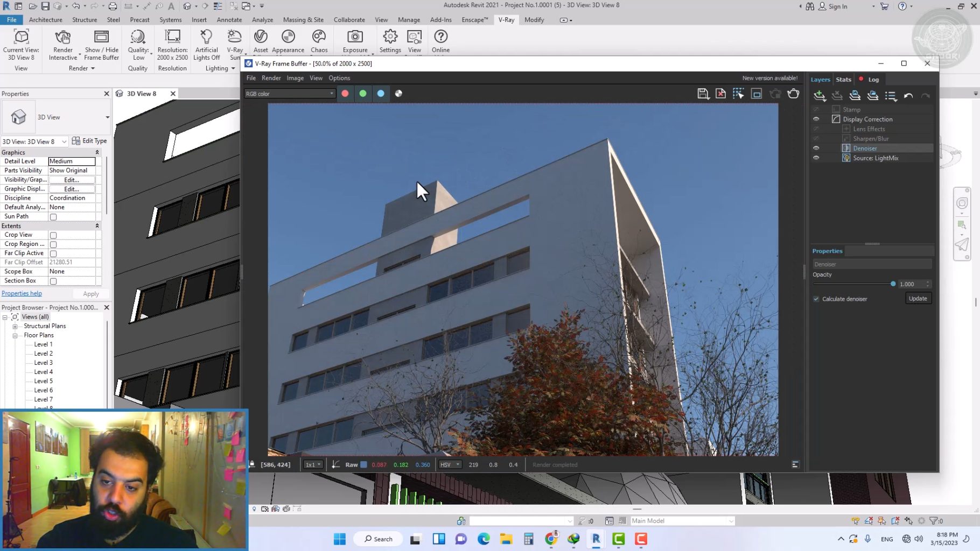Viewport: 980px width, 551px height.
Task: Save layer tree preset icon
Action: pos(855,96)
